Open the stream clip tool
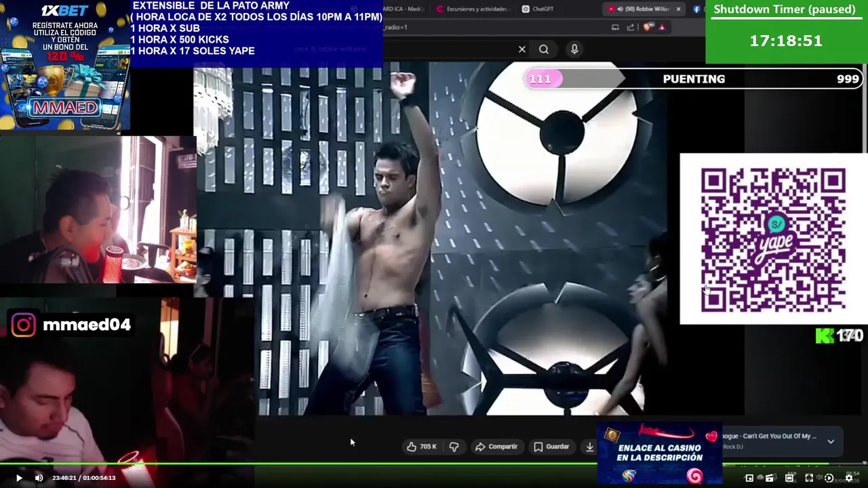Image resolution: width=868 pixels, height=488 pixels. tap(769, 478)
